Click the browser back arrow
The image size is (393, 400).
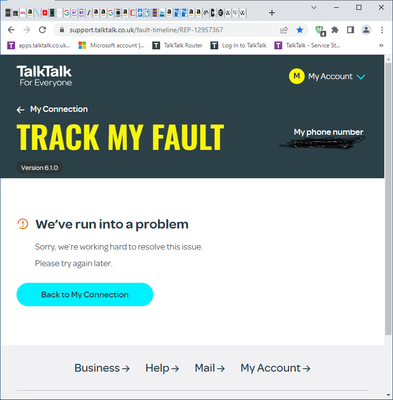coord(11,30)
